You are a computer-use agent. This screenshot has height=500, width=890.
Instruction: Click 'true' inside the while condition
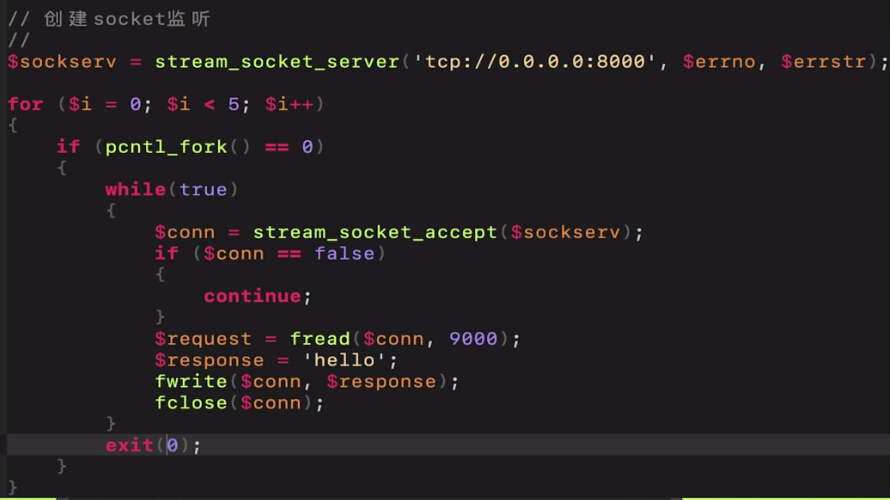click(203, 189)
